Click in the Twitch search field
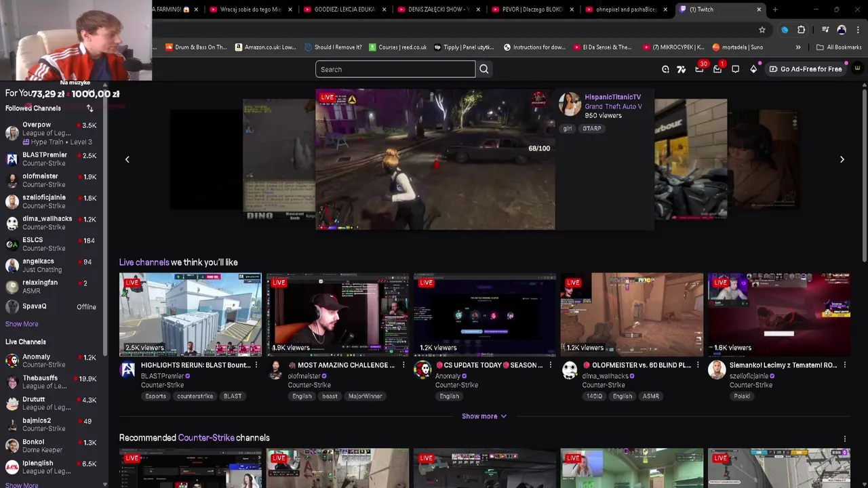The width and height of the screenshot is (868, 488). point(395,69)
